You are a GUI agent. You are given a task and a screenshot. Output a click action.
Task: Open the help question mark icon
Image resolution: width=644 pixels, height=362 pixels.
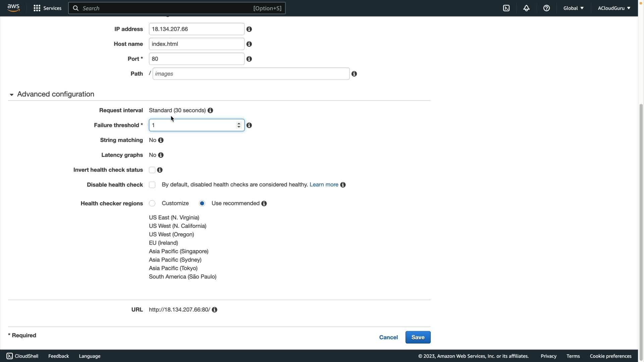pos(546,8)
